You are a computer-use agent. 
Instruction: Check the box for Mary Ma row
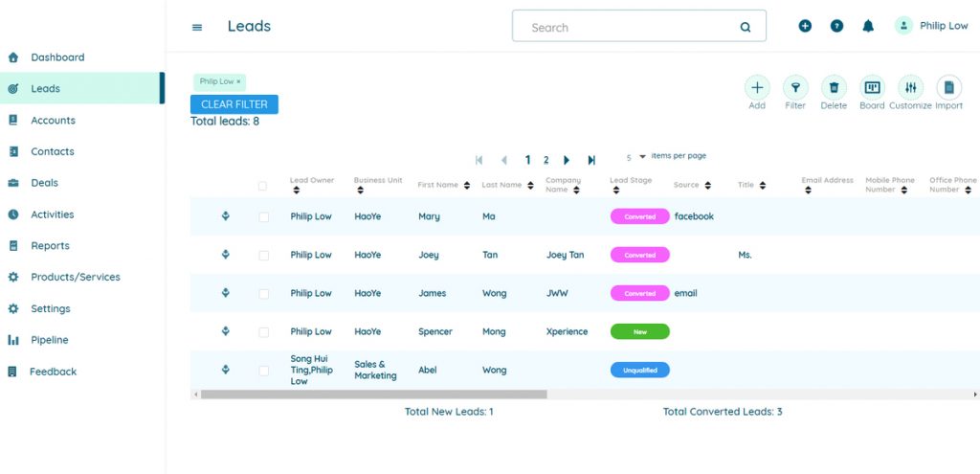click(x=263, y=217)
